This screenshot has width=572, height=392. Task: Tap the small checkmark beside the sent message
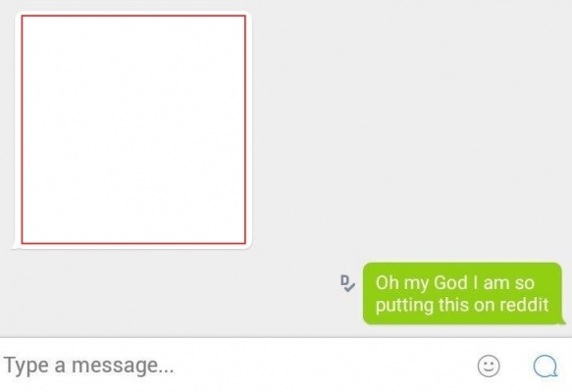[350, 287]
